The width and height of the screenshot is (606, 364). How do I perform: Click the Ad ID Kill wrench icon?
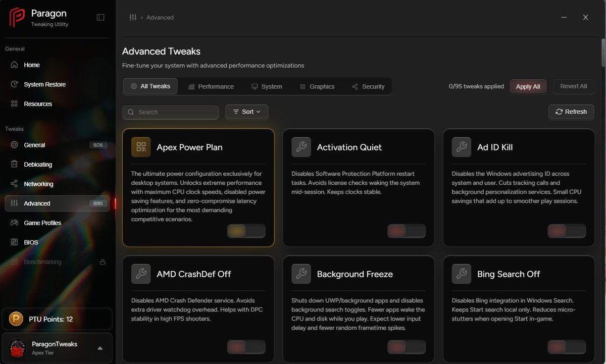[462, 147]
